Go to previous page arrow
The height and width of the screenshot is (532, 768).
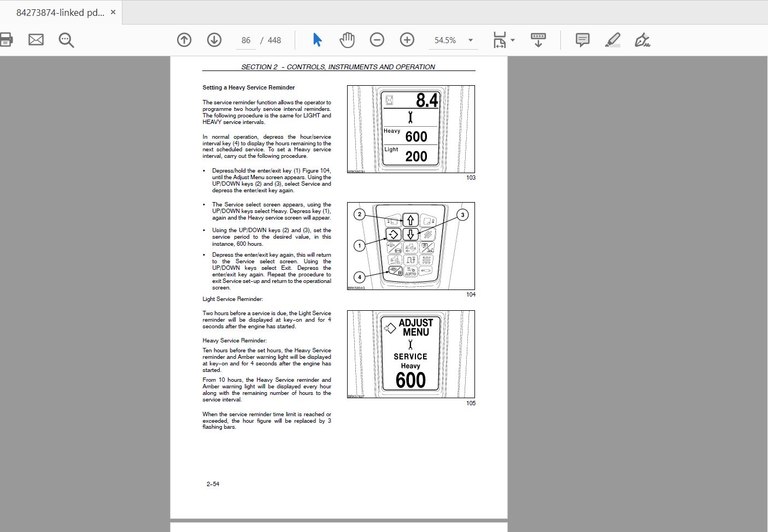[184, 40]
